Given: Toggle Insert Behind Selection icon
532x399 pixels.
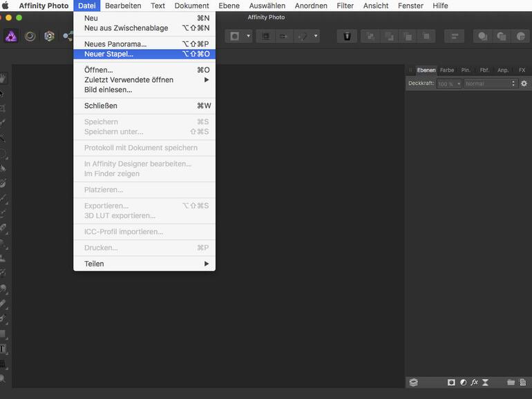Looking at the screenshot, I should (483, 36).
